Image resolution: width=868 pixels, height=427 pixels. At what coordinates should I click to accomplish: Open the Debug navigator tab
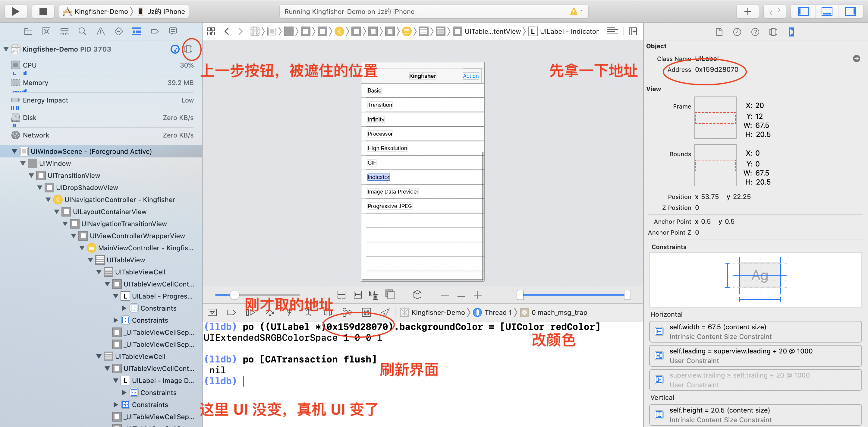(137, 32)
